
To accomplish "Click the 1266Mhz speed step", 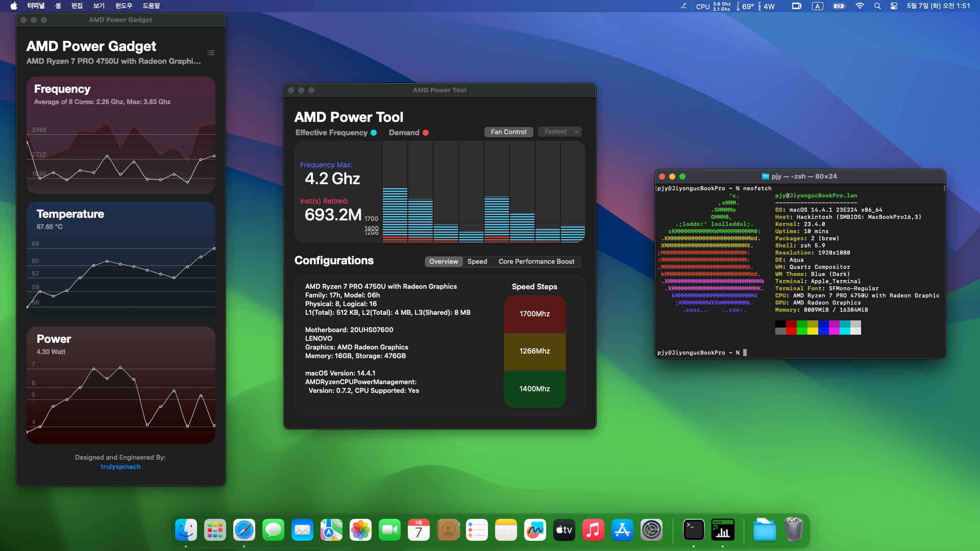I will click(534, 352).
